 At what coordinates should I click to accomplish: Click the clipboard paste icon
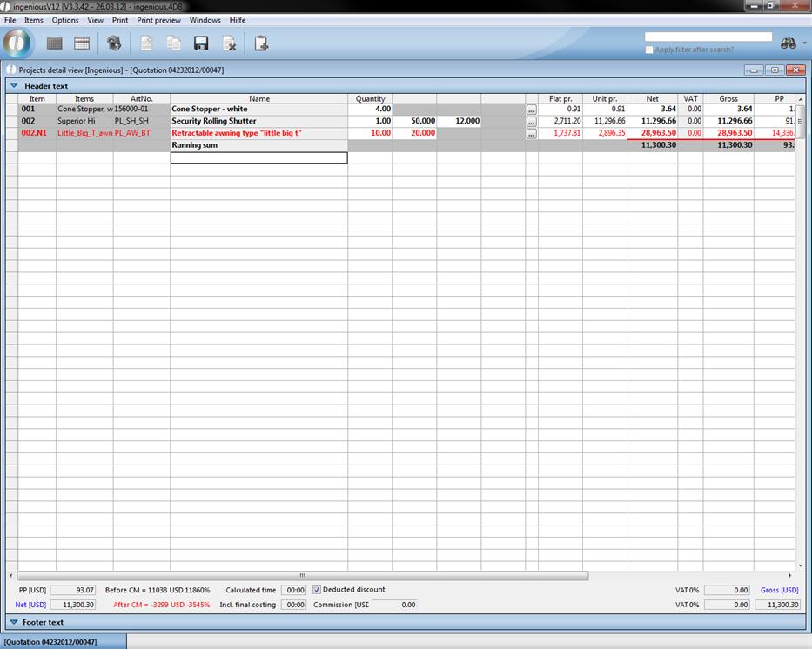(x=261, y=43)
